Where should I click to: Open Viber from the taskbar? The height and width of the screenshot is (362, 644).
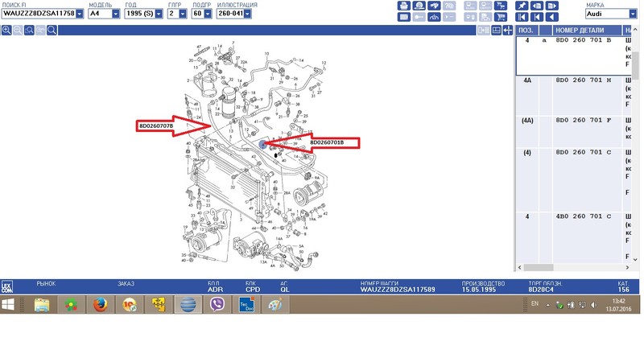coord(217,305)
